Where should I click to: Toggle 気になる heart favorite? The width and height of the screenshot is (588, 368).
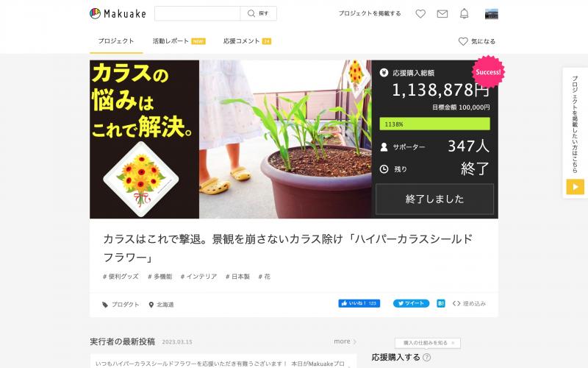pyautogui.click(x=476, y=41)
